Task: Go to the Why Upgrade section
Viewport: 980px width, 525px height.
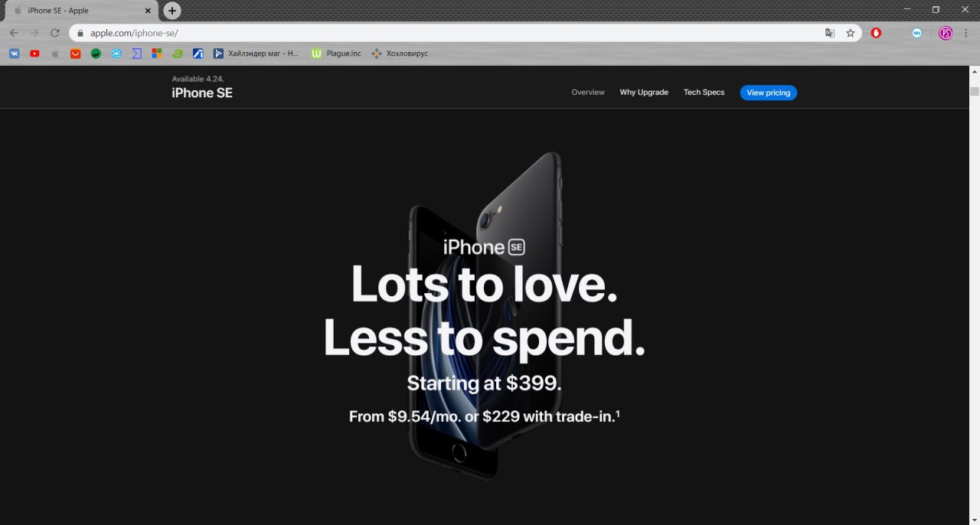Action: (644, 93)
